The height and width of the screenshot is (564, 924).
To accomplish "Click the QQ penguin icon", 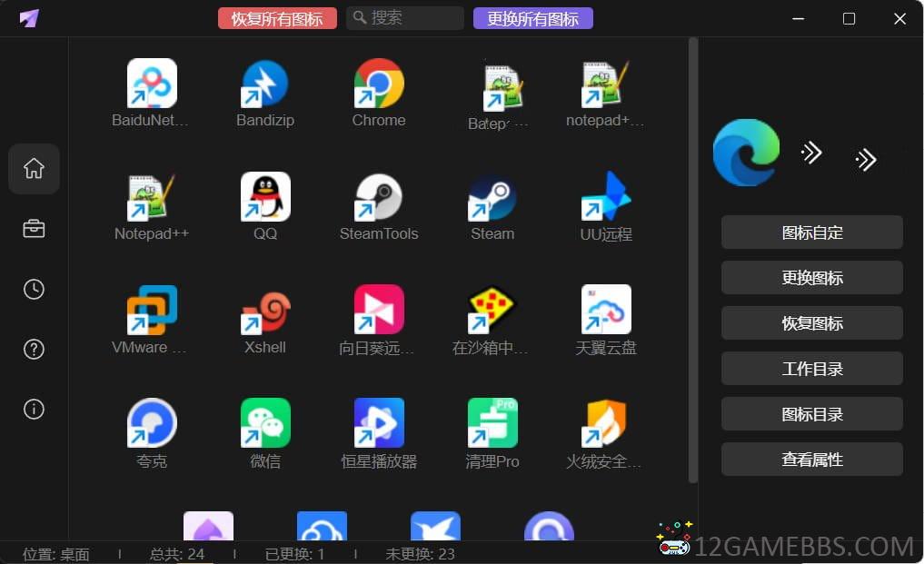I will tap(264, 197).
